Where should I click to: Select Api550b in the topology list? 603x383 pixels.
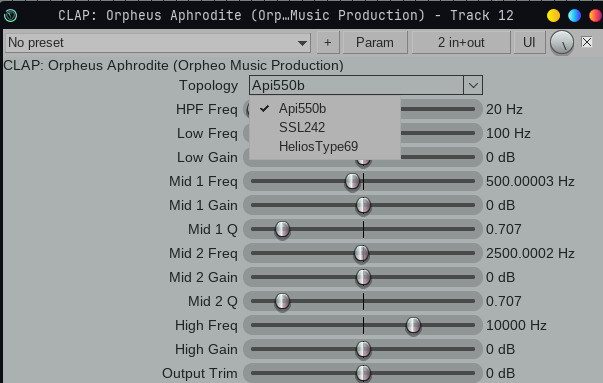tap(325, 109)
